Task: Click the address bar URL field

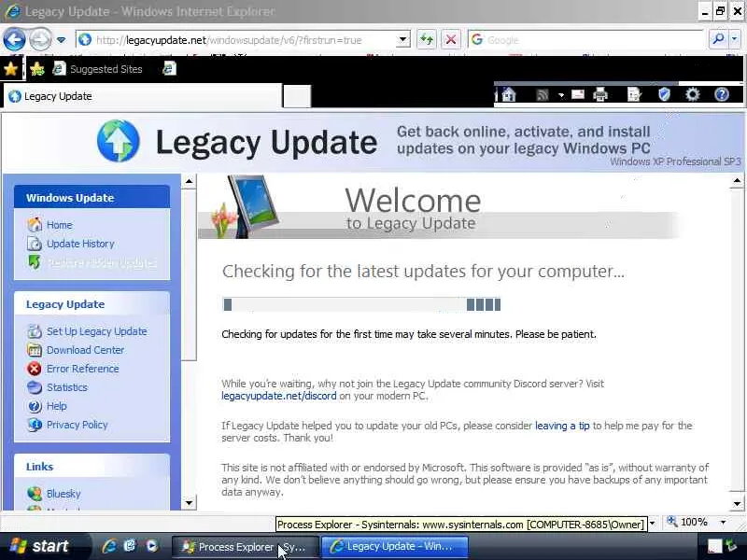Action: coord(236,40)
